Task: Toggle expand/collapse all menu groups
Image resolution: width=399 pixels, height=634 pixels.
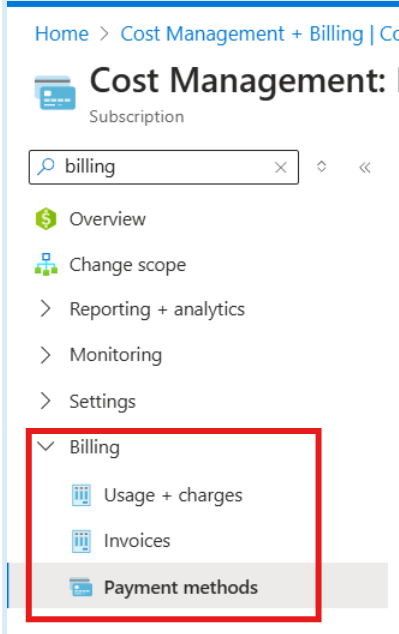Action: [x=321, y=166]
